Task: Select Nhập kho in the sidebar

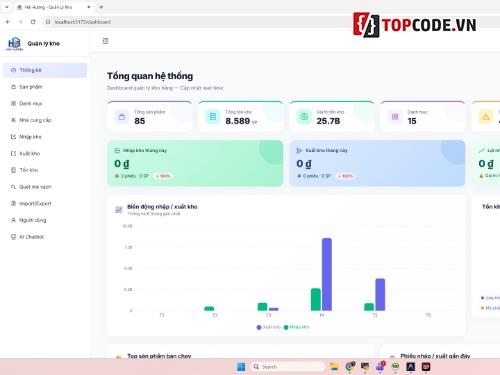Action: click(x=45, y=137)
